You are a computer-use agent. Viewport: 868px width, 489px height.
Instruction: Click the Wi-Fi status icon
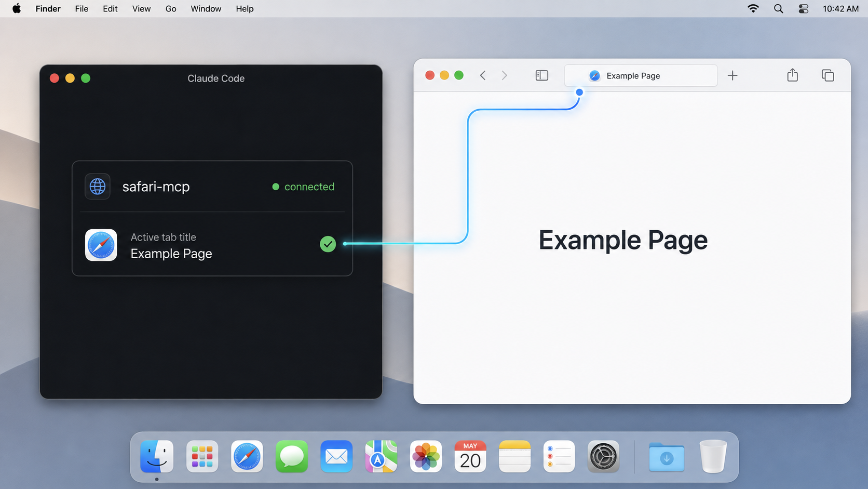(753, 8)
